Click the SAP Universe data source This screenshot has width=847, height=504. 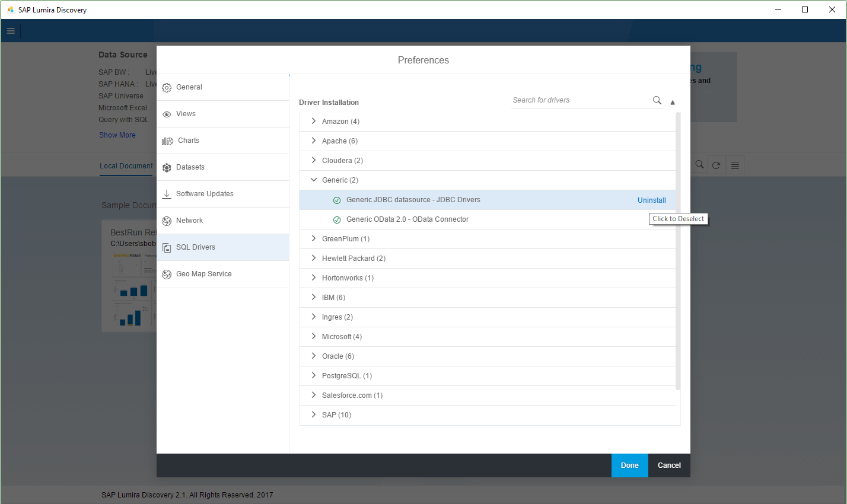coord(121,96)
